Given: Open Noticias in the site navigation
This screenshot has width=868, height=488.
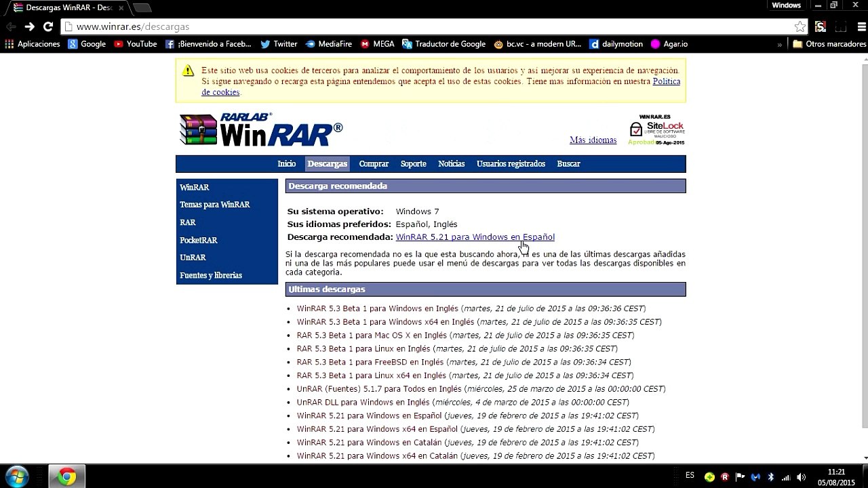Looking at the screenshot, I should click(x=451, y=164).
